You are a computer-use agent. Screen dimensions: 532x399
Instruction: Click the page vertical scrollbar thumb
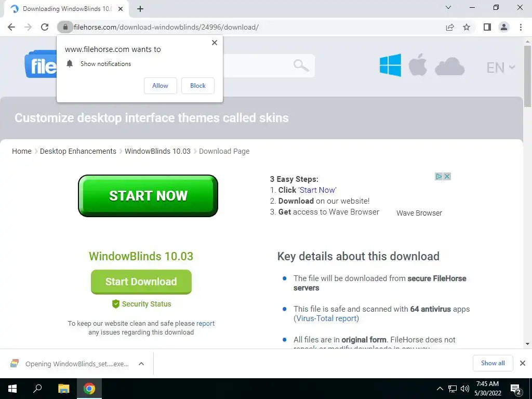point(527,76)
